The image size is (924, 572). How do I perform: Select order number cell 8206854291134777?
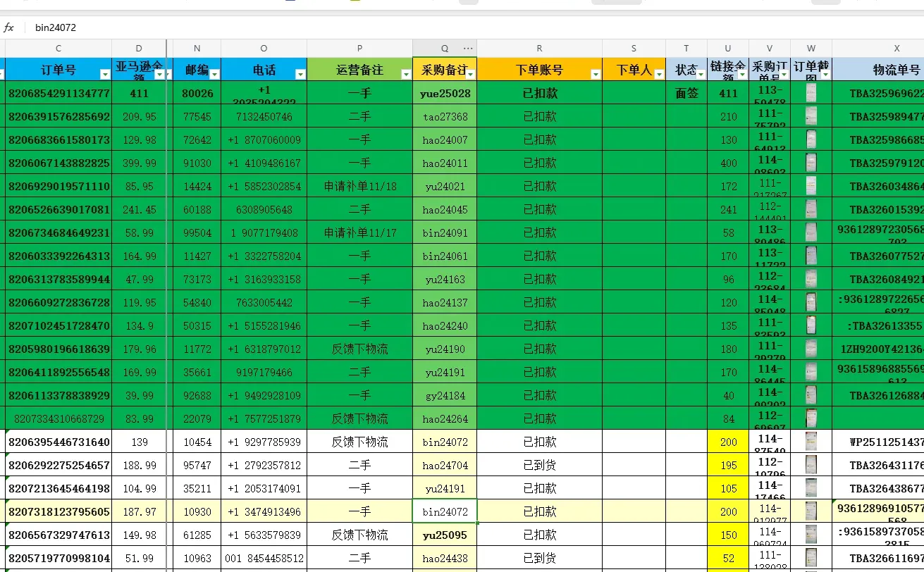(58, 93)
